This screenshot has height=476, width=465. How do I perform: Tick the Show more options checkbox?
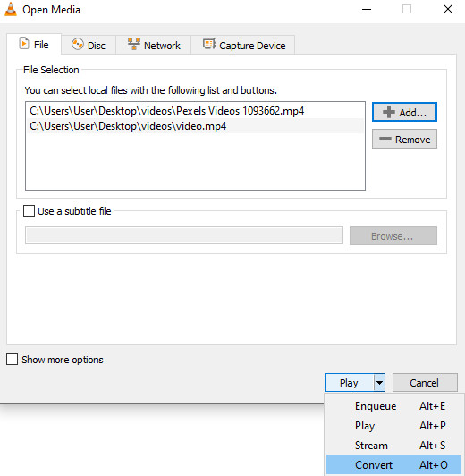(x=12, y=359)
